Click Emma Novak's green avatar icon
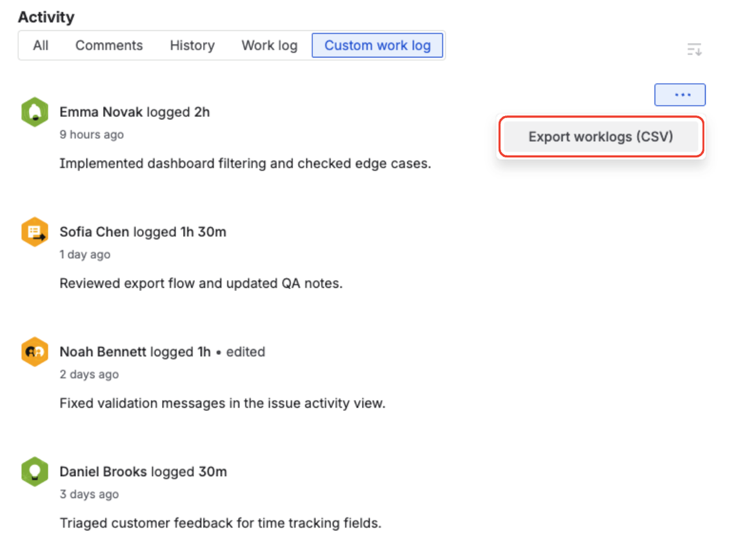This screenshot has width=736, height=560. 34,111
